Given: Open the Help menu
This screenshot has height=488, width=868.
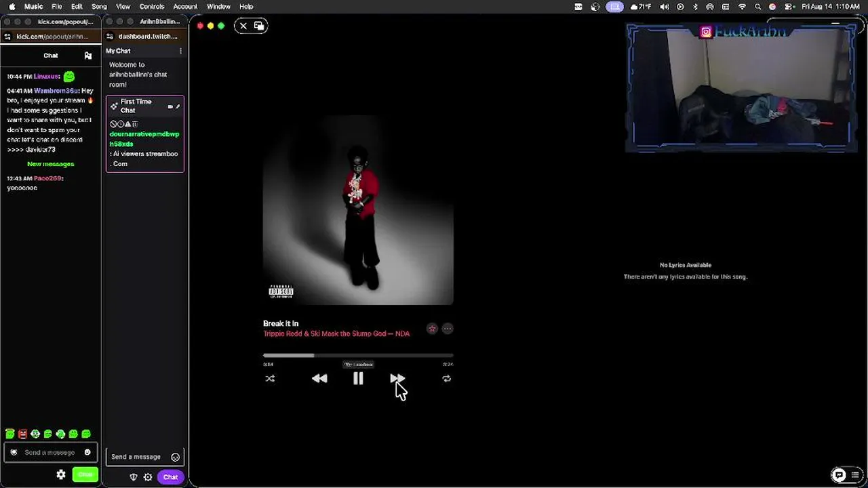Looking at the screenshot, I should 246,7.
